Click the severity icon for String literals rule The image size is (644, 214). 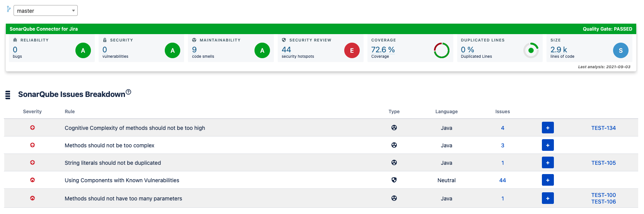click(32, 162)
